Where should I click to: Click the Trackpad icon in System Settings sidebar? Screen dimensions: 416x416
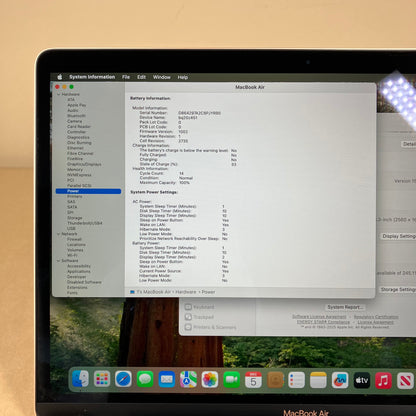pyautogui.click(x=188, y=317)
